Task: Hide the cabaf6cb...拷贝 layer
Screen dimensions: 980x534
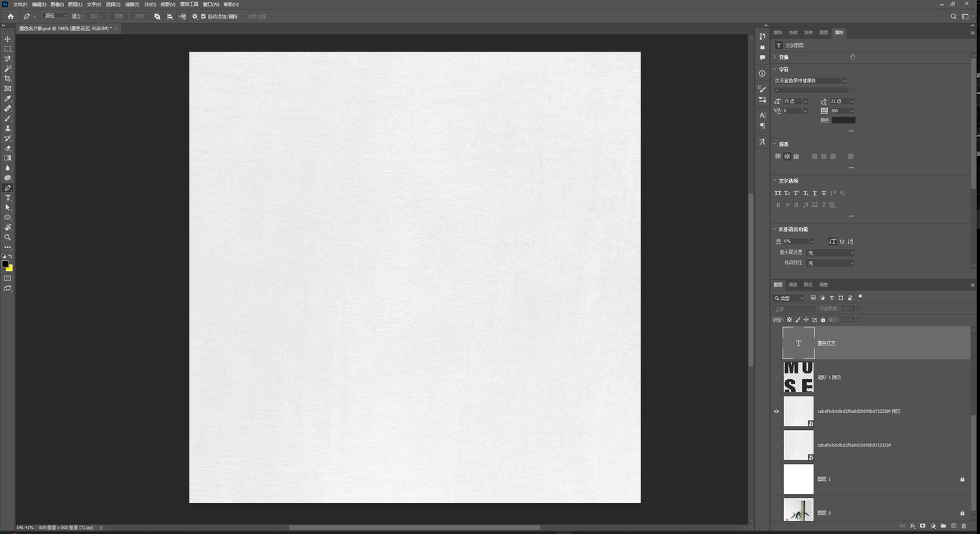Action: pyautogui.click(x=776, y=411)
